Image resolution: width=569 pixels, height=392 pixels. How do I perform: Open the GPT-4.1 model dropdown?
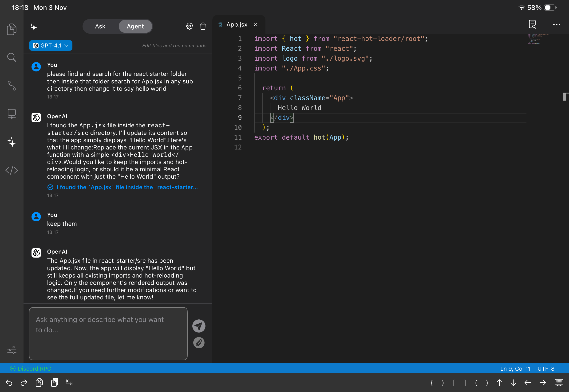coord(51,46)
